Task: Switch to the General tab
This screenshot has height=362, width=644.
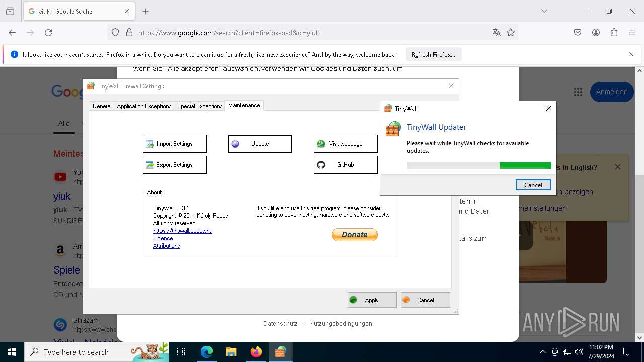Action: coord(102,106)
